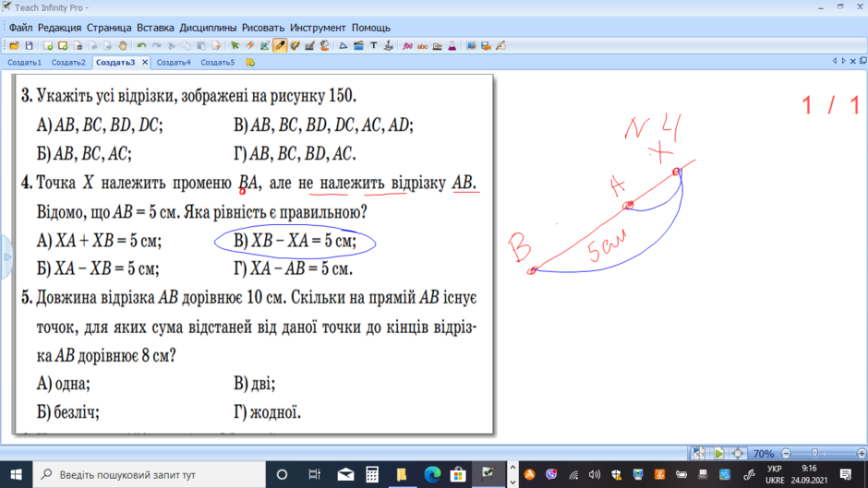Click the screen recorder camera icon
This screenshot has width=868, height=488.
(486, 46)
